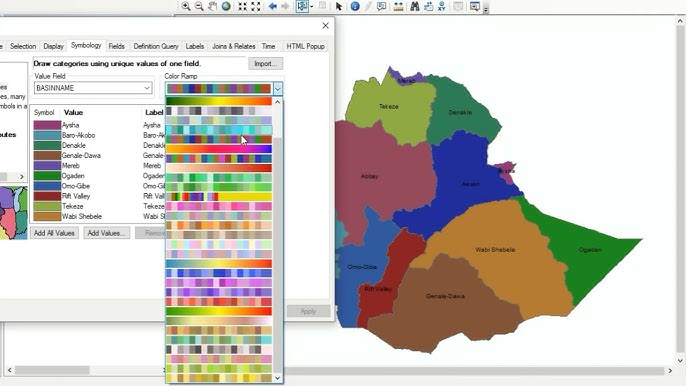Viewport: 686px width, 386px height.
Task: Select the Zoom Out tool
Action: pyautogui.click(x=199, y=6)
